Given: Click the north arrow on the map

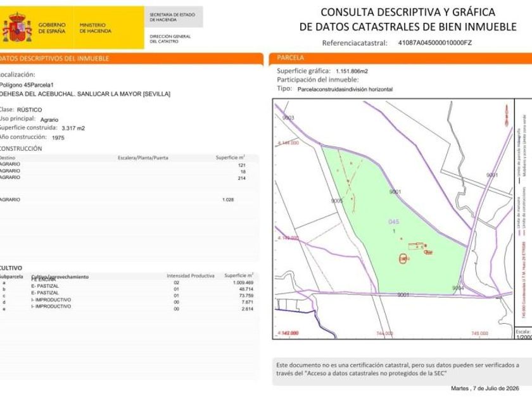Looking at the screenshot, I should coord(507,115).
